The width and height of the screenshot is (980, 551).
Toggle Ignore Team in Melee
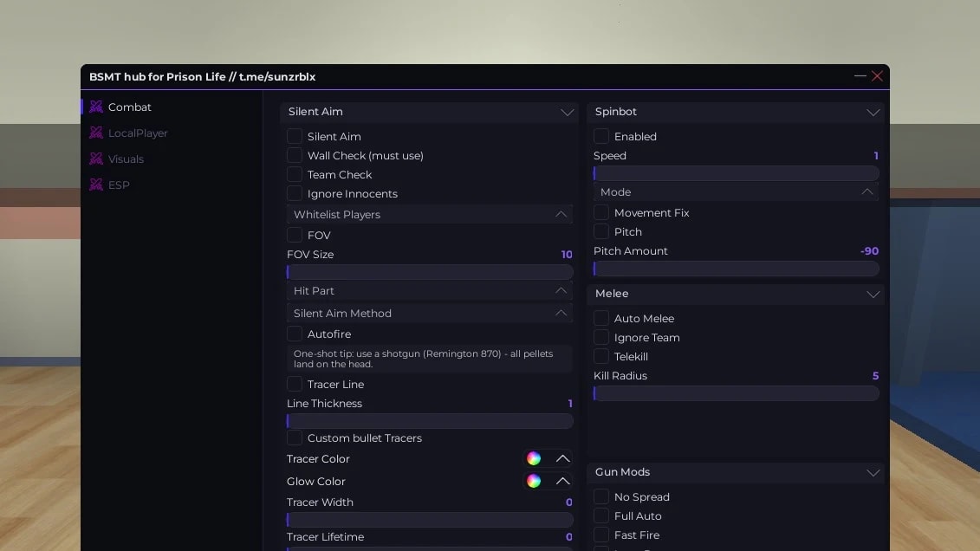coord(601,337)
